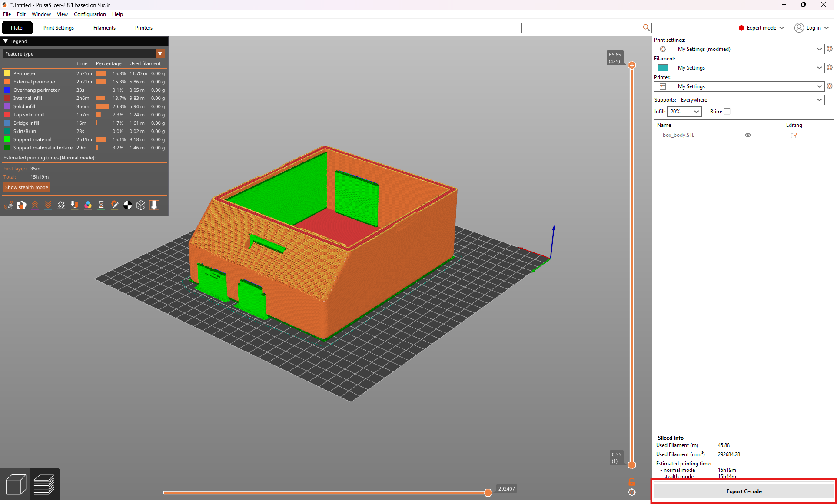Click vertical slider lock icon
This screenshot has height=504, width=837.
632,481
